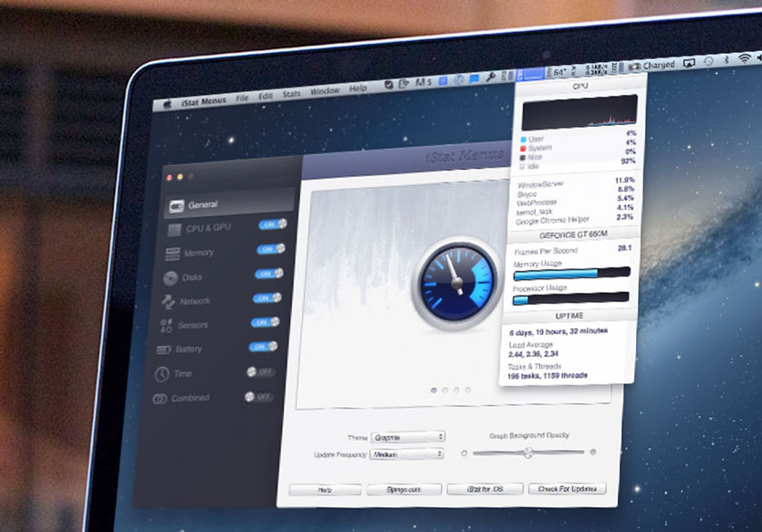The image size is (762, 532).
Task: Open the Theme dropdown showing Graphite
Action: pos(408,437)
